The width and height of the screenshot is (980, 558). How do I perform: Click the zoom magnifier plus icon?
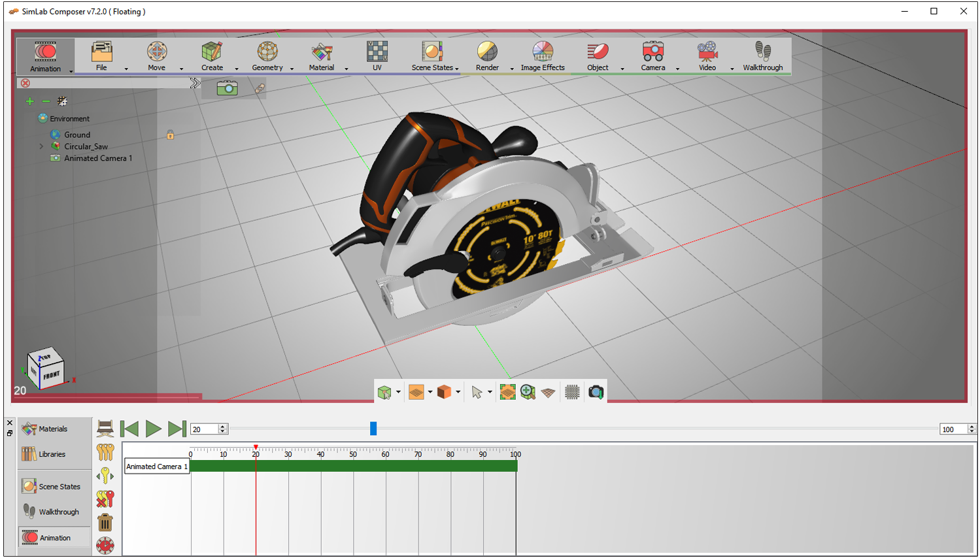(x=528, y=392)
